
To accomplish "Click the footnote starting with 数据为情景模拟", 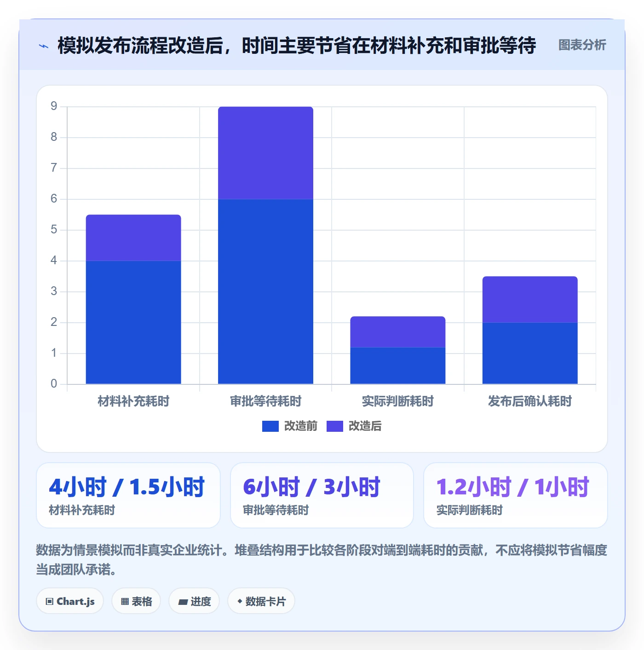I will pos(322,560).
